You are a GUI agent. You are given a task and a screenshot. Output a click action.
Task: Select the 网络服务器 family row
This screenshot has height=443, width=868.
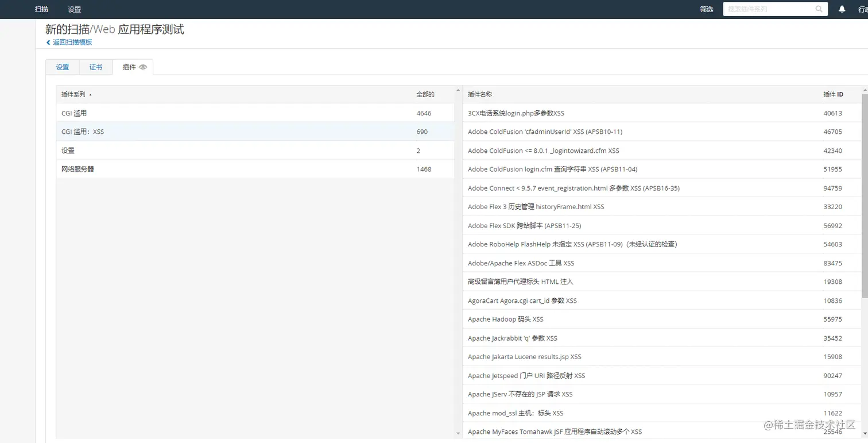[255, 169]
